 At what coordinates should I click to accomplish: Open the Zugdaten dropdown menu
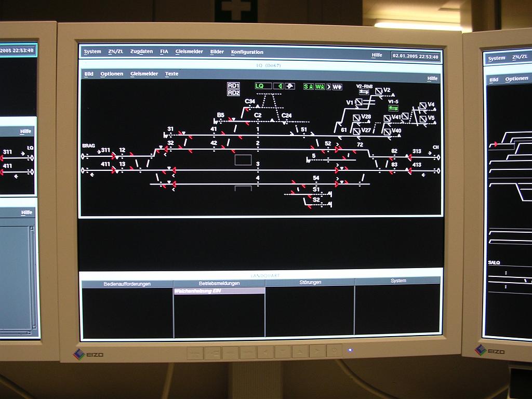tap(141, 52)
